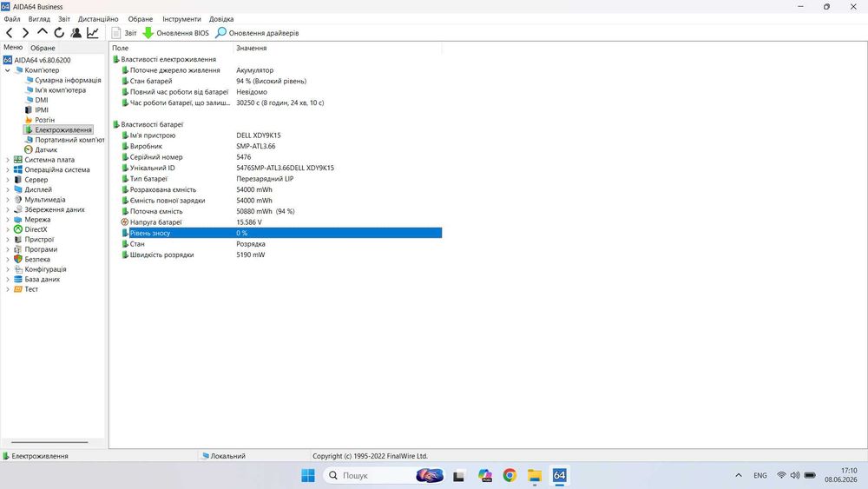Select the DMI tree item

click(x=42, y=100)
